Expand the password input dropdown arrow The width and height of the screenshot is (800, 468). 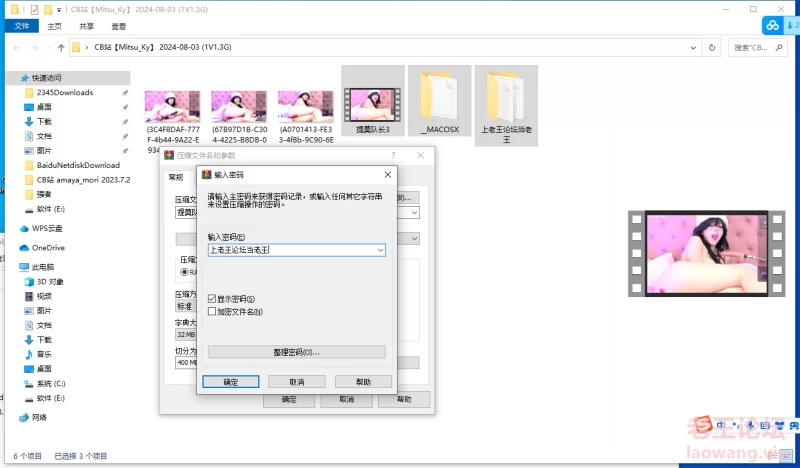coord(380,250)
